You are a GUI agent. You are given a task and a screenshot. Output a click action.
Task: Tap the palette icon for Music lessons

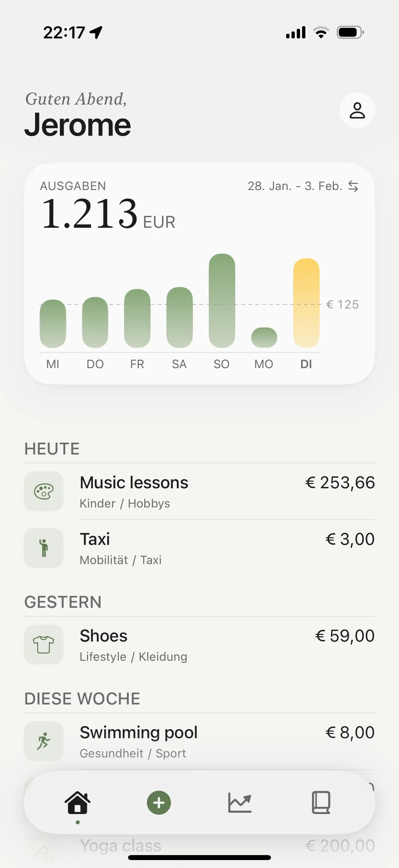point(44,491)
